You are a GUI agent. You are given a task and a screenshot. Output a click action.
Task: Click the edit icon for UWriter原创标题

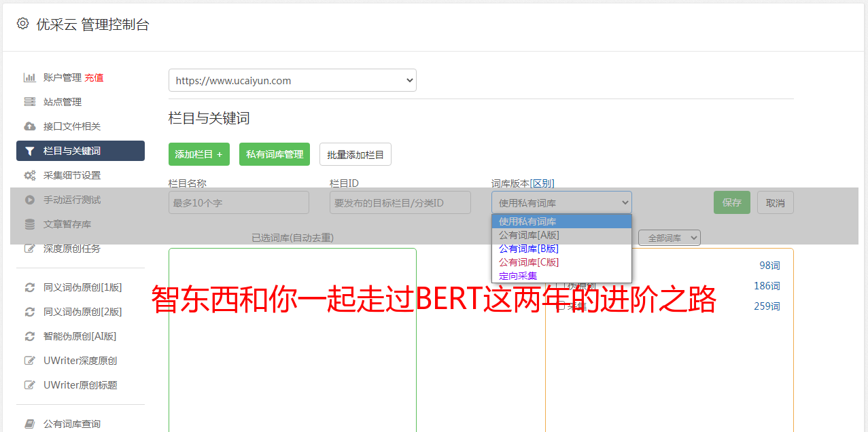[x=29, y=385]
